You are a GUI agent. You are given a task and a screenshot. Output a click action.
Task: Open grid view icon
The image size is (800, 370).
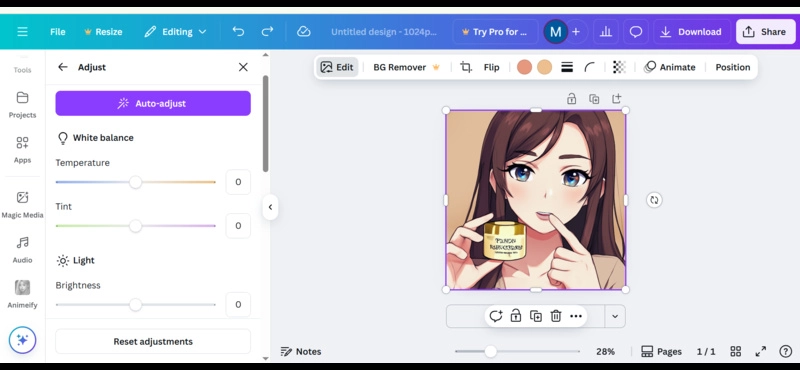click(735, 352)
